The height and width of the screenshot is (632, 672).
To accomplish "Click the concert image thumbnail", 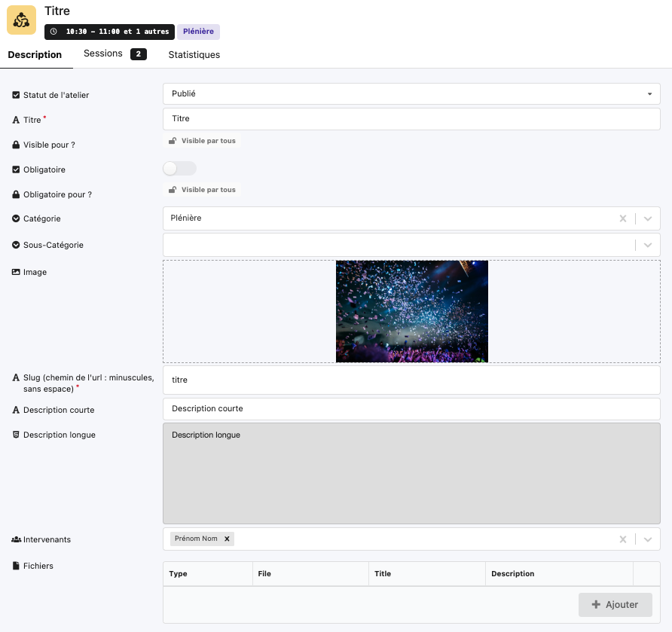I will click(411, 311).
